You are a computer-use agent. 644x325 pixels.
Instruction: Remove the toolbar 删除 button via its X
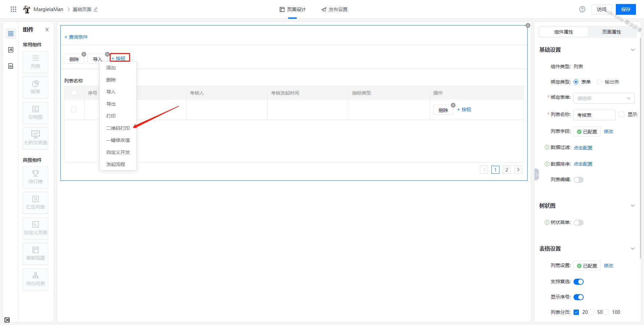click(84, 54)
